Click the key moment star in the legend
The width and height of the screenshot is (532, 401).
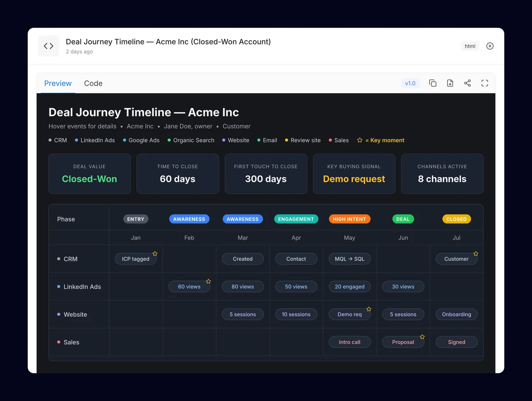360,140
